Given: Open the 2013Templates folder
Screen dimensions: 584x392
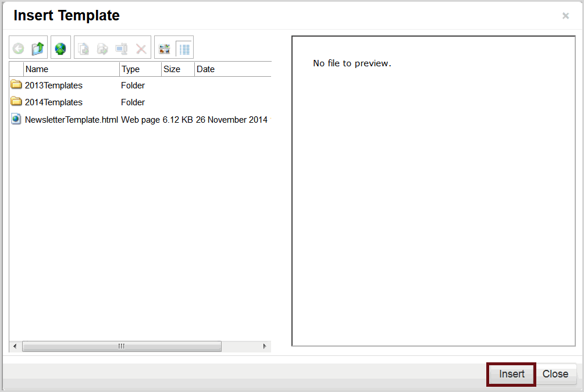Looking at the screenshot, I should tap(54, 85).
